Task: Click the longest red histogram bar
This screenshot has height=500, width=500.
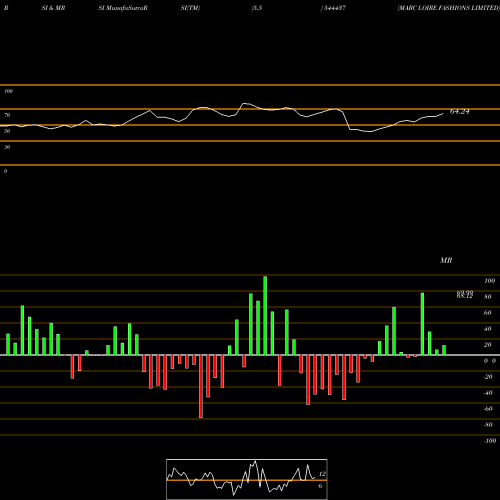Action: point(201,386)
